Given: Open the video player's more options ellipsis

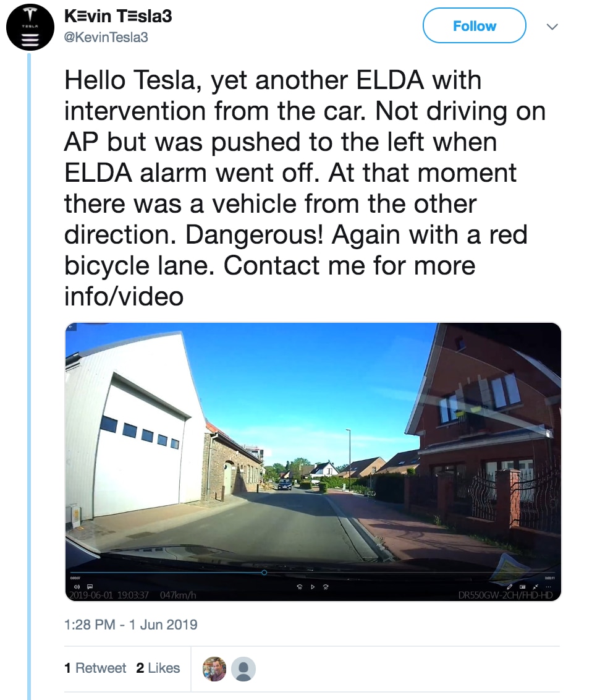Looking at the screenshot, I should point(548,587).
